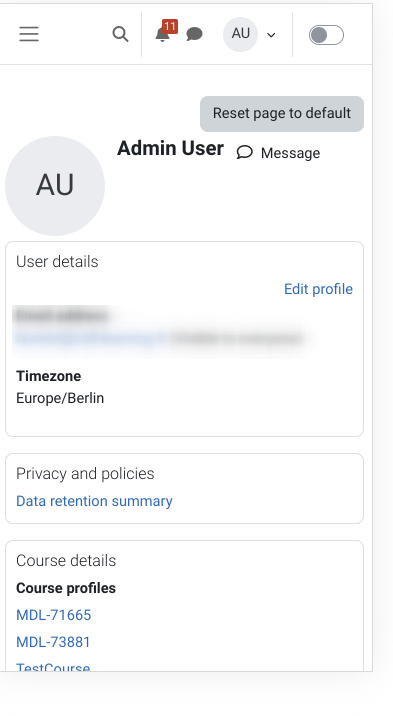The width and height of the screenshot is (393, 725).
Task: Open the notifications bell
Action: click(x=162, y=35)
